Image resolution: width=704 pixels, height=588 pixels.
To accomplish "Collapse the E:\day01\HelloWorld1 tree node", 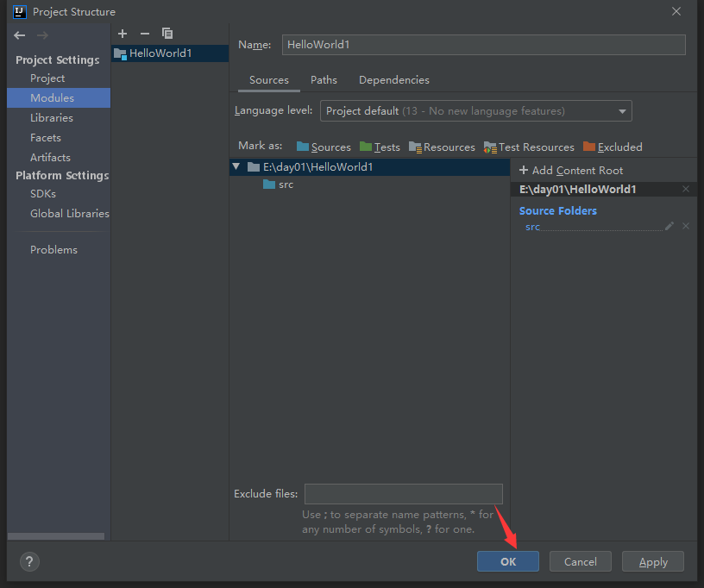I will (236, 167).
